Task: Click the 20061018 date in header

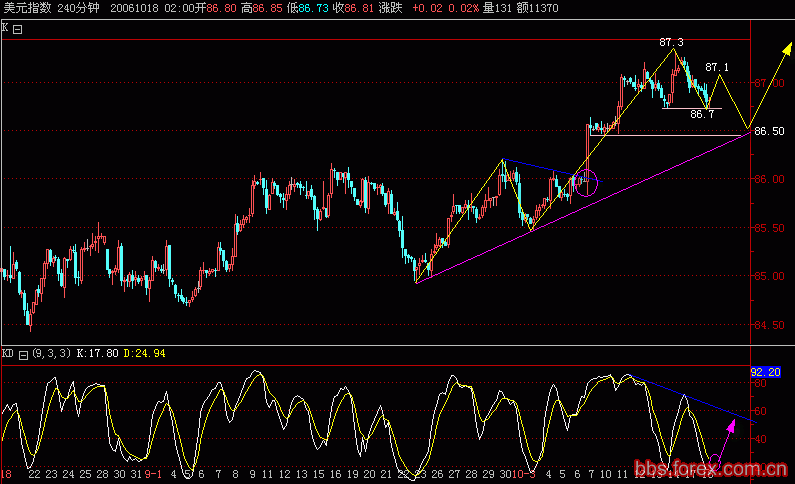Action: [x=134, y=8]
